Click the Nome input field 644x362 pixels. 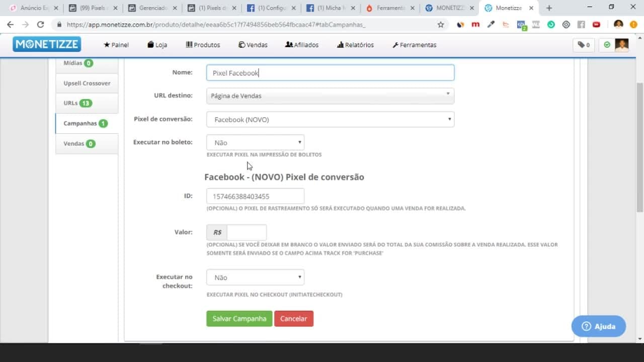coord(330,73)
